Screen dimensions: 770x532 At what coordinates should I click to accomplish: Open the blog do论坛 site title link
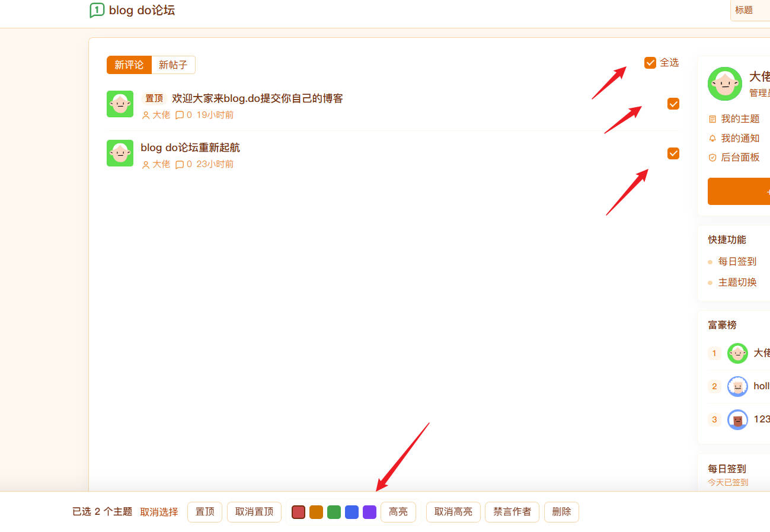(x=142, y=10)
